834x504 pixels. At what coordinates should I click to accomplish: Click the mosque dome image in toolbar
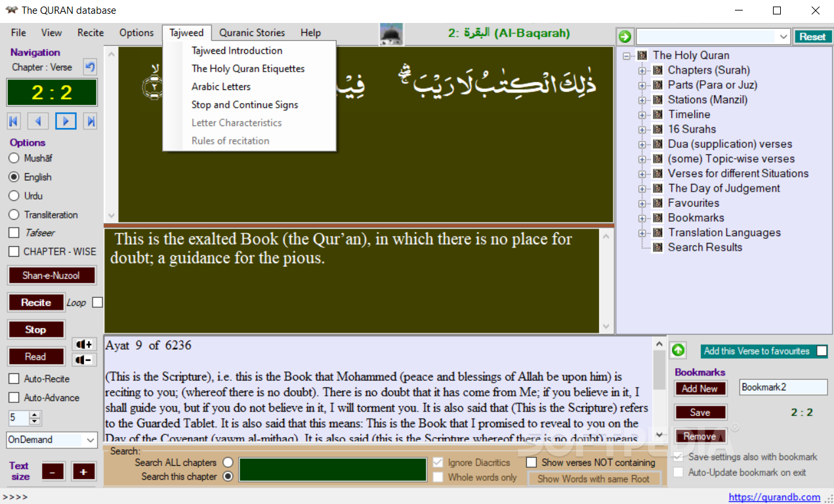pos(392,34)
